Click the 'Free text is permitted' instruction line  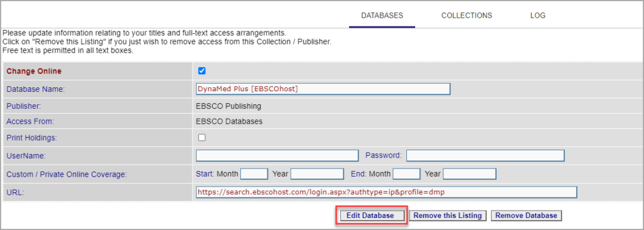(x=68, y=52)
